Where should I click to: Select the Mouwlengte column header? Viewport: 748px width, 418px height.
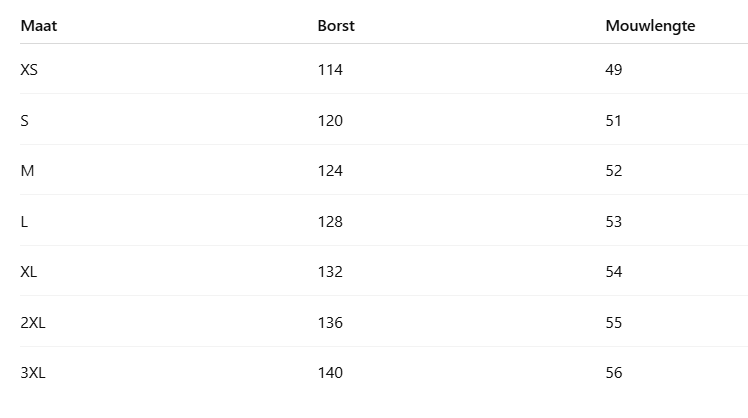pyautogui.click(x=650, y=26)
